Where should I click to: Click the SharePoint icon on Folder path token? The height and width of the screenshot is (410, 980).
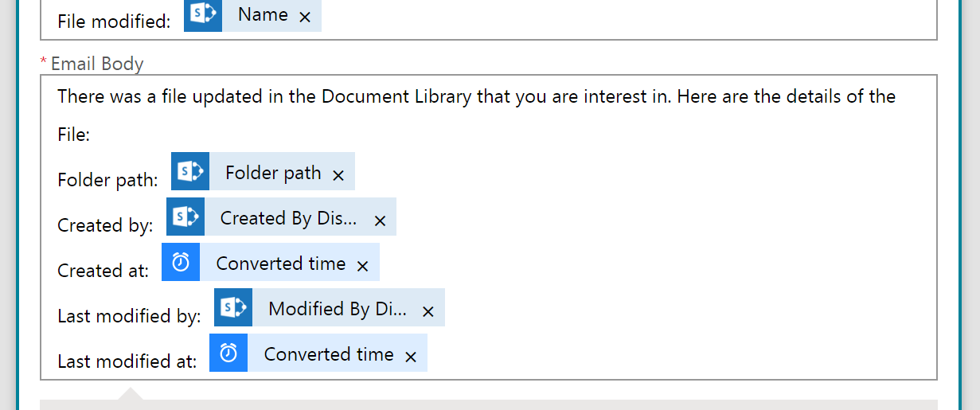pos(190,172)
